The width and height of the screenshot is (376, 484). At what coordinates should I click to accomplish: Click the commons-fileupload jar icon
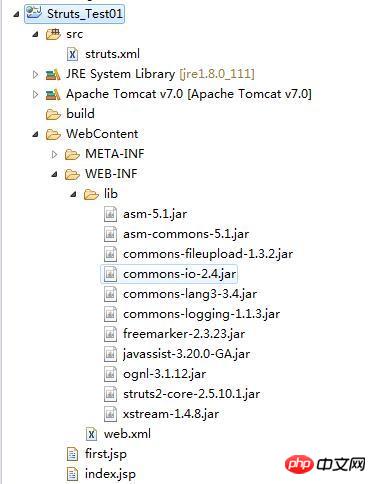pyautogui.click(x=110, y=254)
